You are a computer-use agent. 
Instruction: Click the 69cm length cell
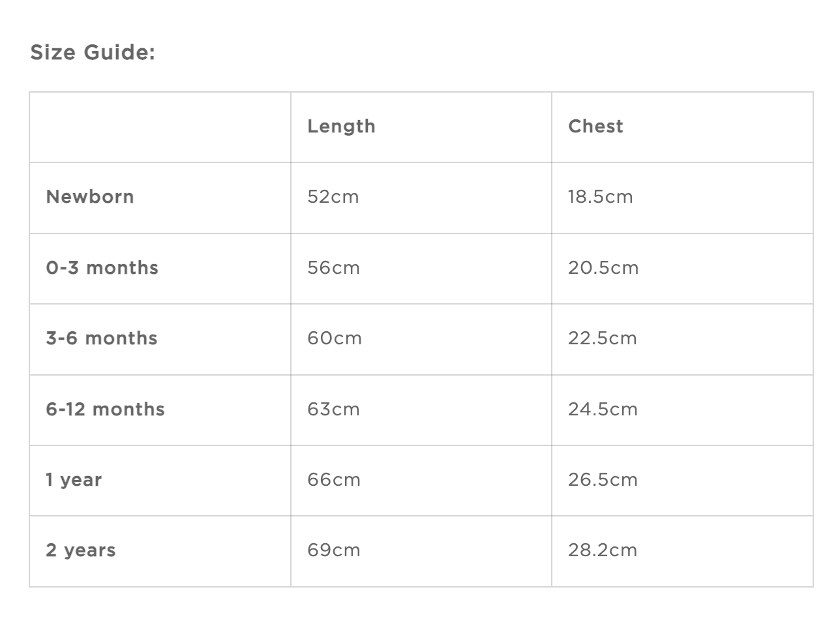point(334,550)
